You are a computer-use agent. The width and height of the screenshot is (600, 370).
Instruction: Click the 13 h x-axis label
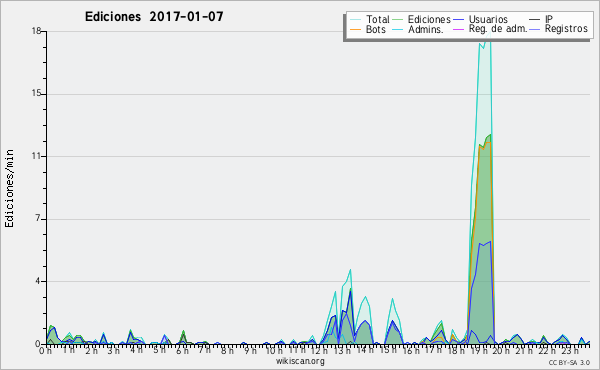coord(342,351)
